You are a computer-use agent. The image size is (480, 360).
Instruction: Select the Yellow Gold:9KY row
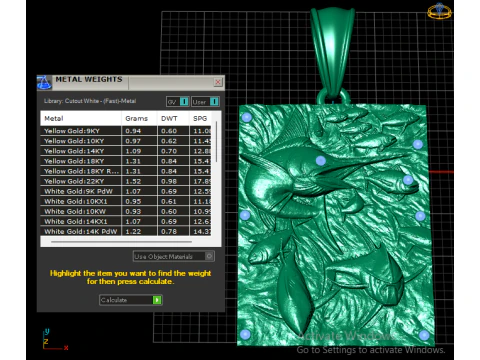[x=126, y=131]
